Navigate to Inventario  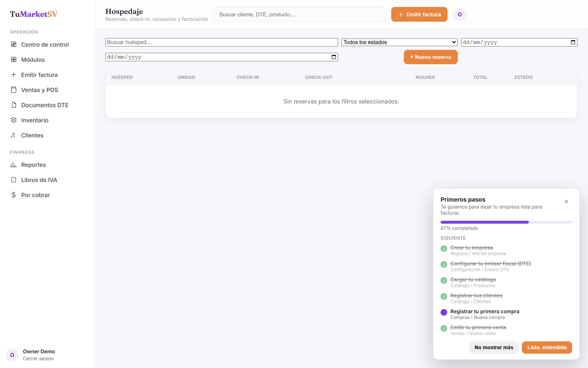pos(35,120)
